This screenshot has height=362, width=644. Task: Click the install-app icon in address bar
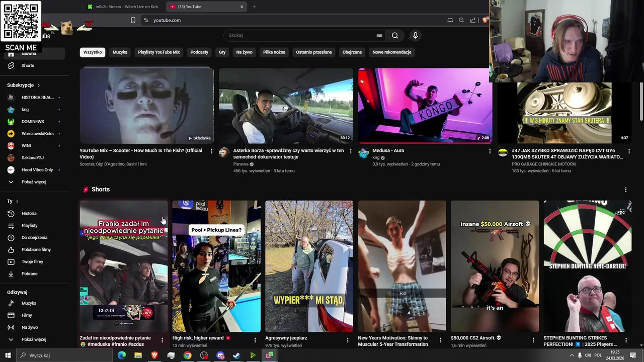click(x=450, y=20)
